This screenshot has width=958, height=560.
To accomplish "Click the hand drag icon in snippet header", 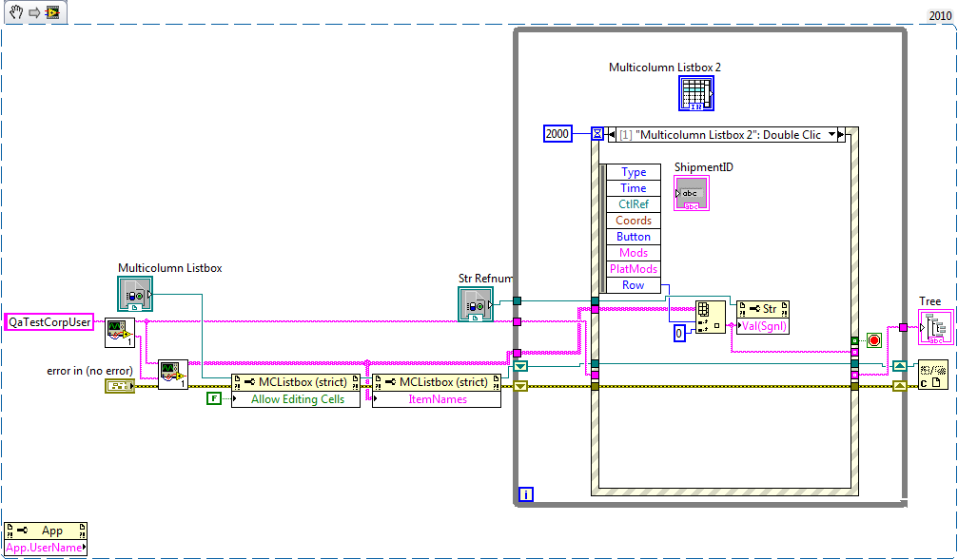I will coord(12,12).
